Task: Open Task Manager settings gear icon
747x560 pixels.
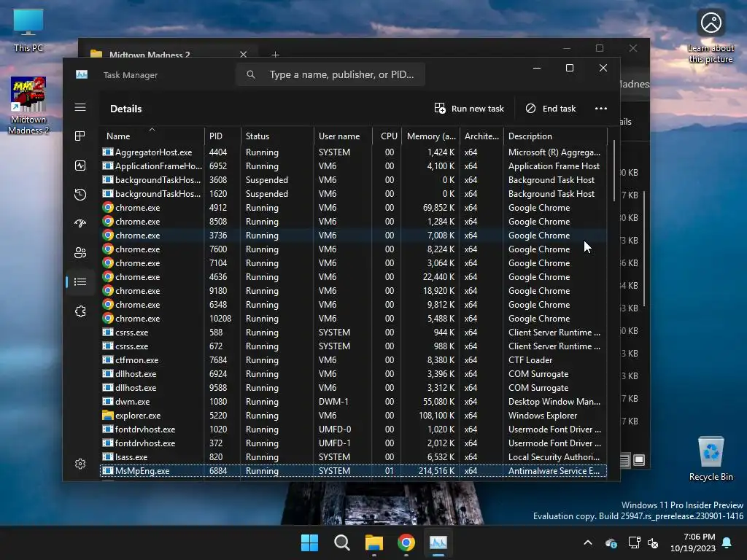Action: point(80,464)
